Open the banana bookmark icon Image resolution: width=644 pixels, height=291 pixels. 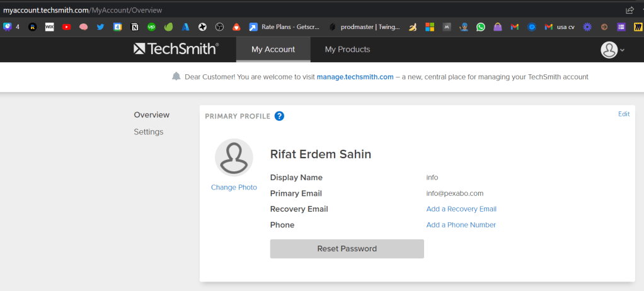click(413, 27)
